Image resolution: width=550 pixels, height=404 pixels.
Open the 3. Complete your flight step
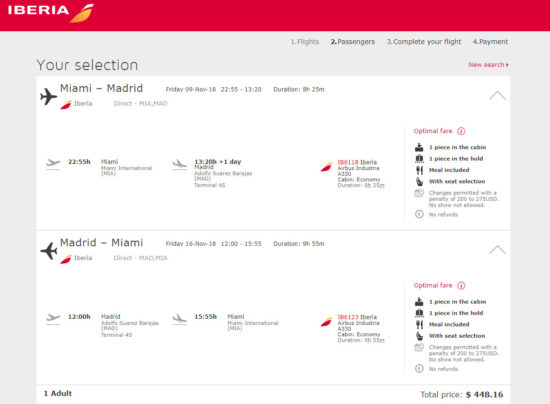click(x=424, y=42)
